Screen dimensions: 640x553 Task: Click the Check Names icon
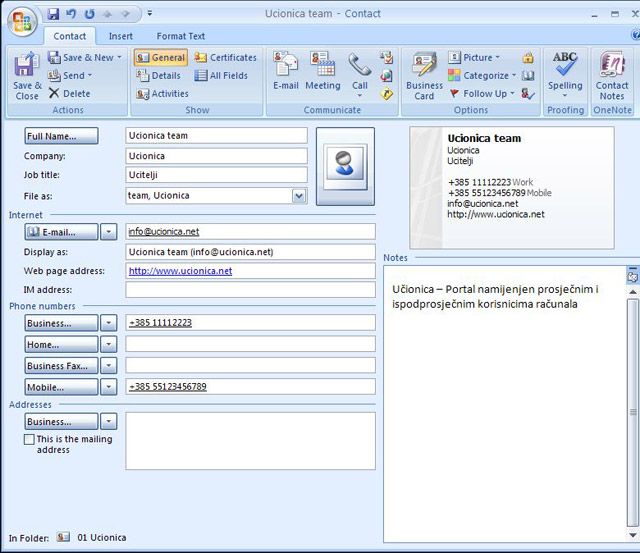(x=528, y=94)
